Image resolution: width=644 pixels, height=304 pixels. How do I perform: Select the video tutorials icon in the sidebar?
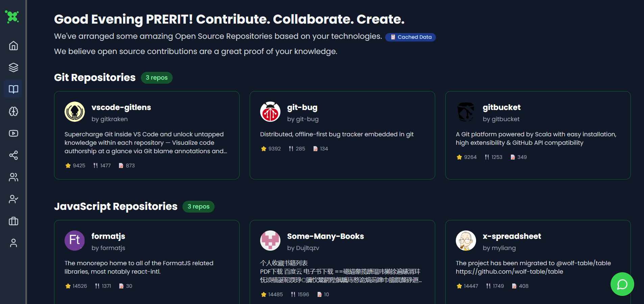click(x=13, y=133)
